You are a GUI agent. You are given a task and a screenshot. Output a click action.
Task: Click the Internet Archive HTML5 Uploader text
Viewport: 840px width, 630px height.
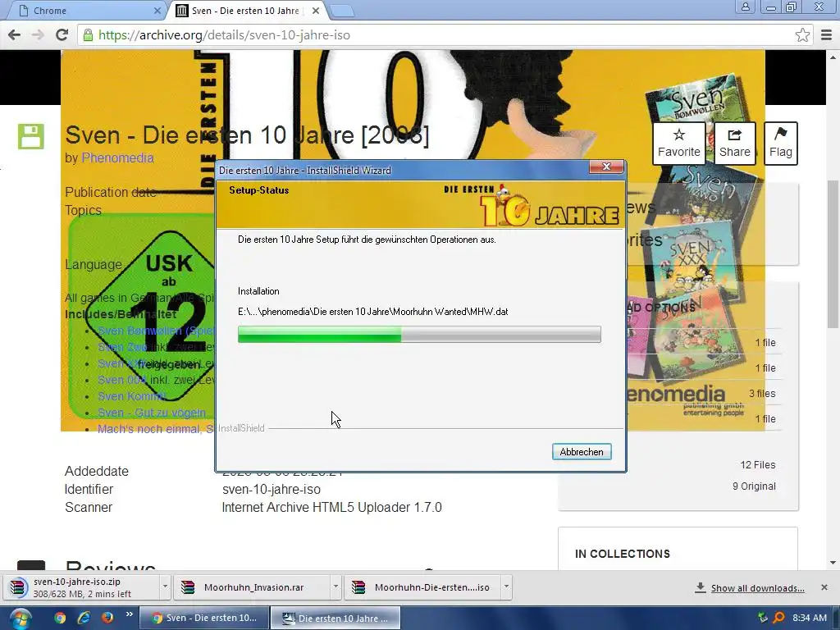point(331,507)
